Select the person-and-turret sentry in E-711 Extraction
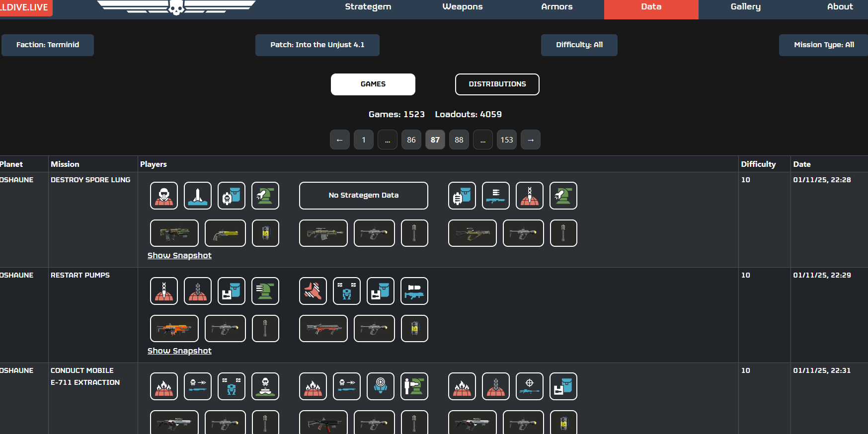Image resolution: width=868 pixels, height=434 pixels. (x=414, y=386)
